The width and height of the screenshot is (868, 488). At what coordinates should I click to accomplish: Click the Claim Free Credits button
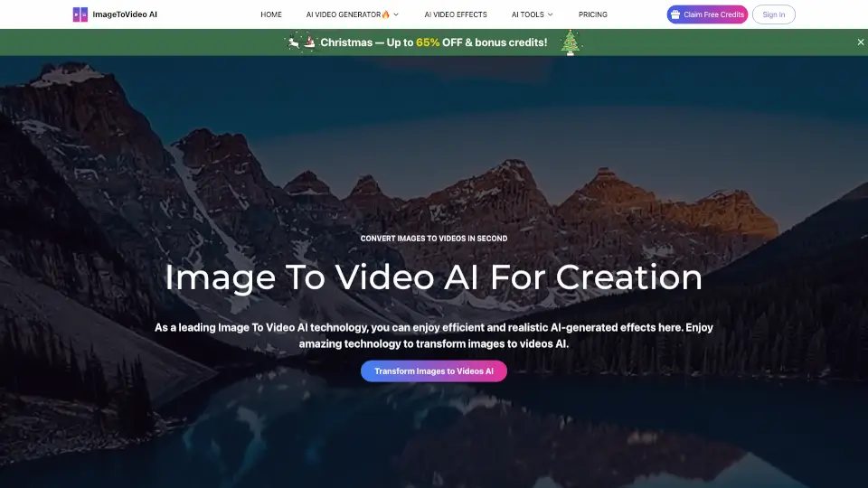707,14
